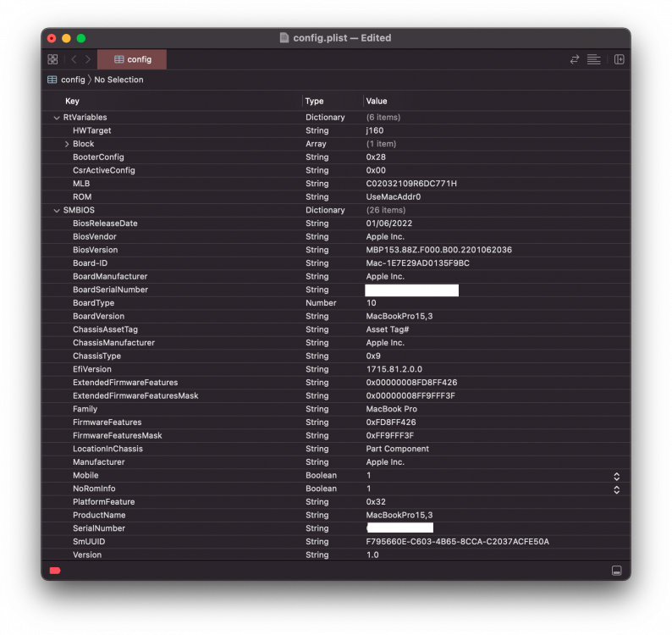Viewport: 672px width, 635px height.
Task: Select BoardType value 10
Action: coord(371,303)
